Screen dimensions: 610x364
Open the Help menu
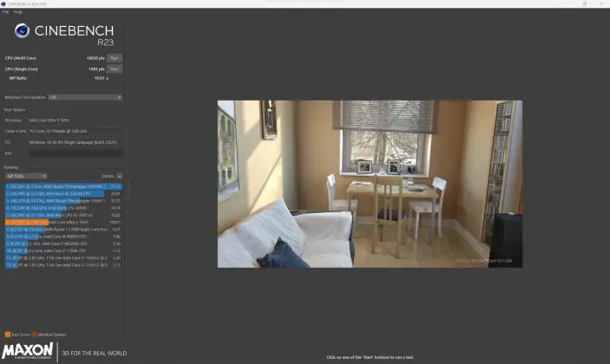(18, 12)
